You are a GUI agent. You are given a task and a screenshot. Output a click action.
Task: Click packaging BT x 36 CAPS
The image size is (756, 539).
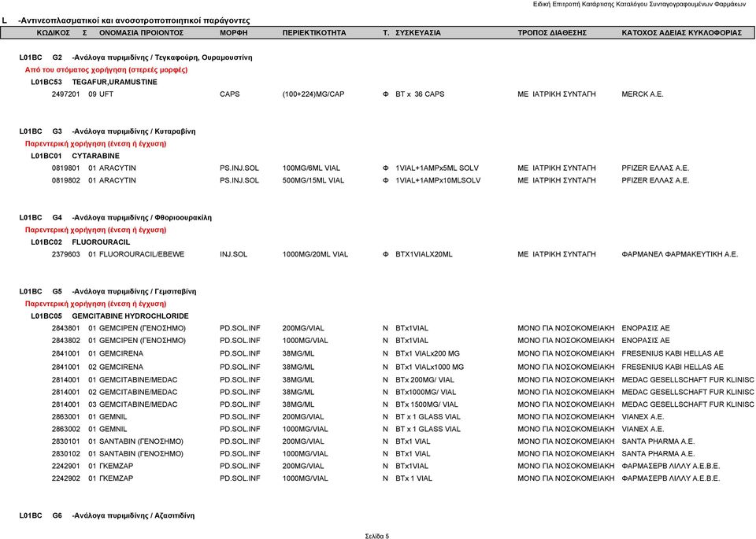[x=420, y=94]
